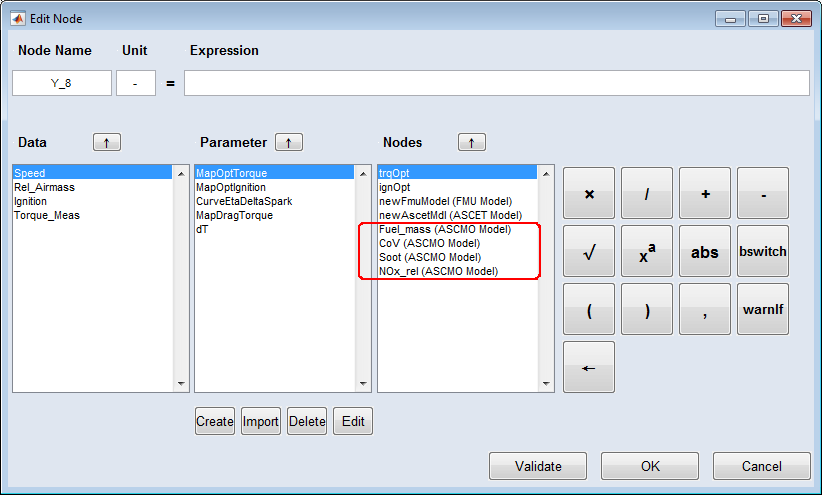The height and width of the screenshot is (495, 822).
Task: Select CurveEtaDeltaSpark in Parameter list
Action: (243, 201)
